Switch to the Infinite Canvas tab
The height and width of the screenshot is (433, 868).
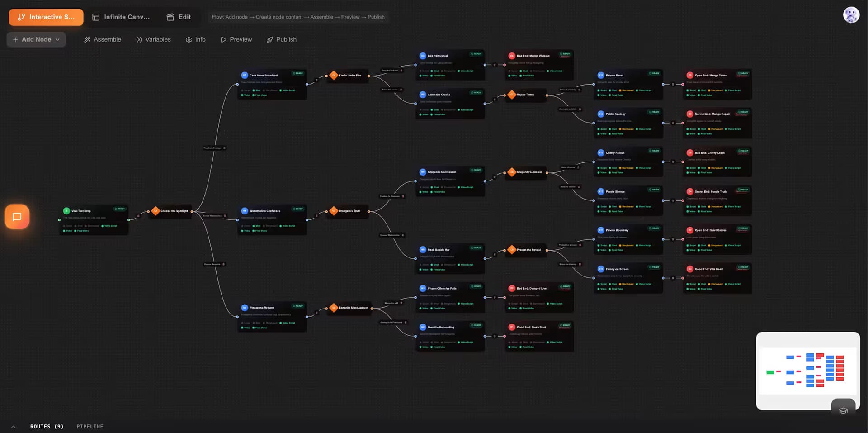[121, 17]
